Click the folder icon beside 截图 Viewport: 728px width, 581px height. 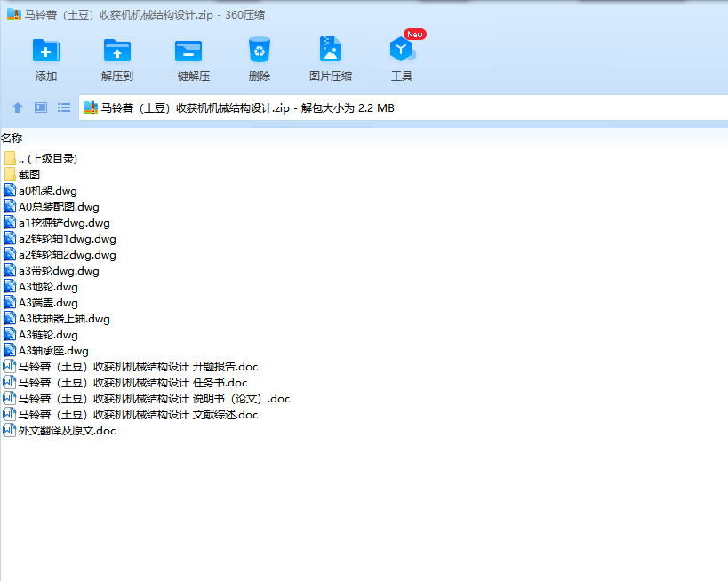10,174
